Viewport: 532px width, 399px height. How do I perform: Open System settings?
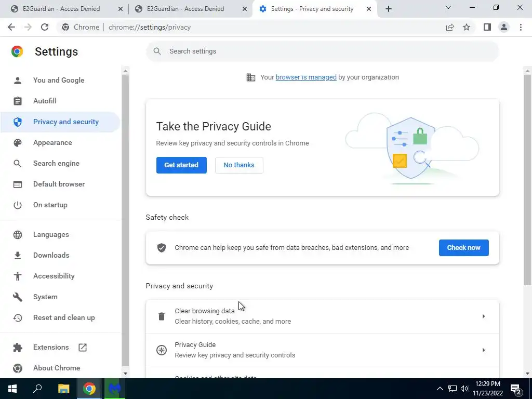(x=60, y=297)
